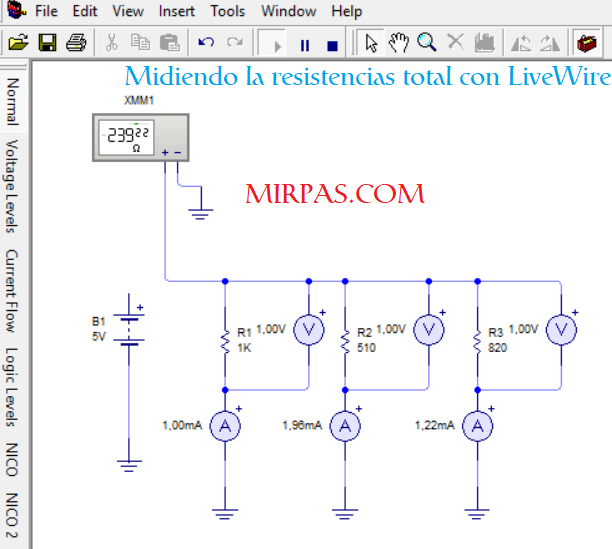Click the red MIRPAS.COM text

pos(335,194)
